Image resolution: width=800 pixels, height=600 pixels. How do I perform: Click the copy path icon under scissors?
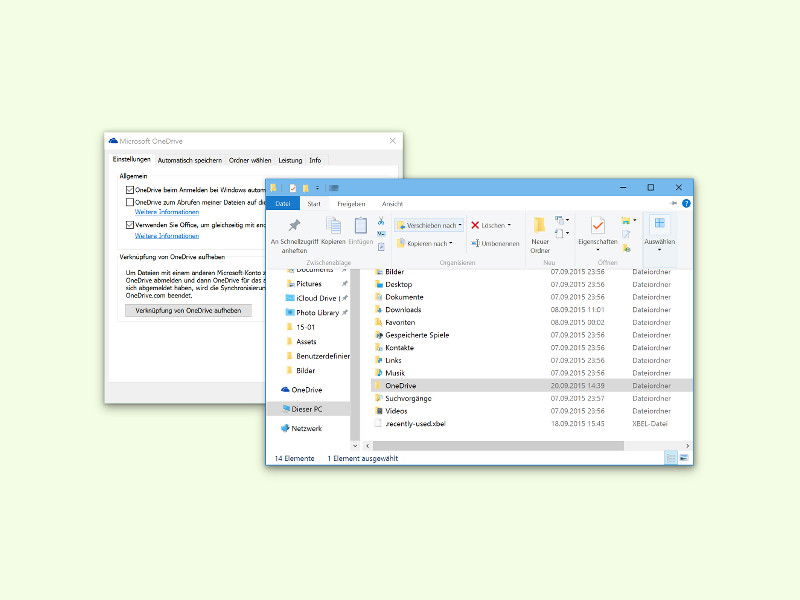[381, 234]
